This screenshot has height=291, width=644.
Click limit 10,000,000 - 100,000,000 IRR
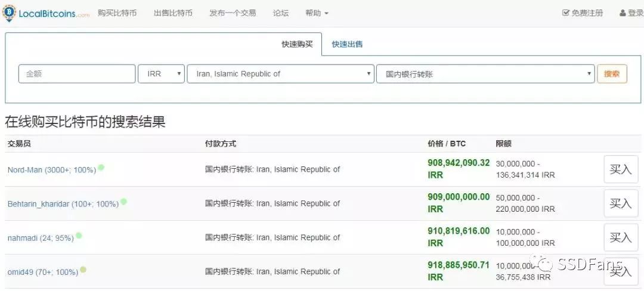[525, 237]
